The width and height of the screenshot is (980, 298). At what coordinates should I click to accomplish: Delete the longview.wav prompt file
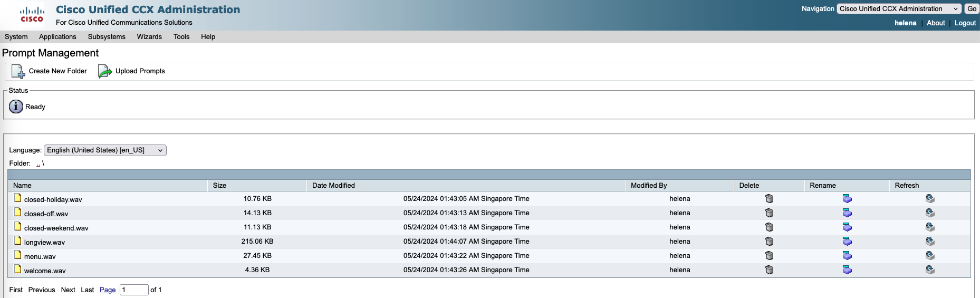click(x=769, y=242)
